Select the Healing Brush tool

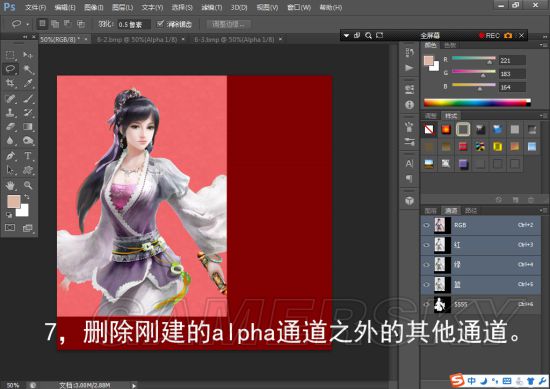tap(10, 99)
